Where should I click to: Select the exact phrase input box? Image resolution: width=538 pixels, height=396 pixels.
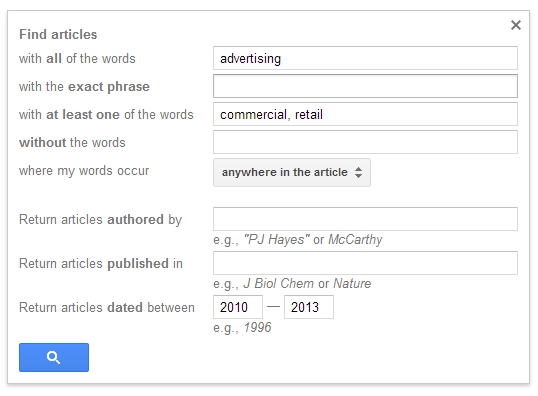coord(365,86)
